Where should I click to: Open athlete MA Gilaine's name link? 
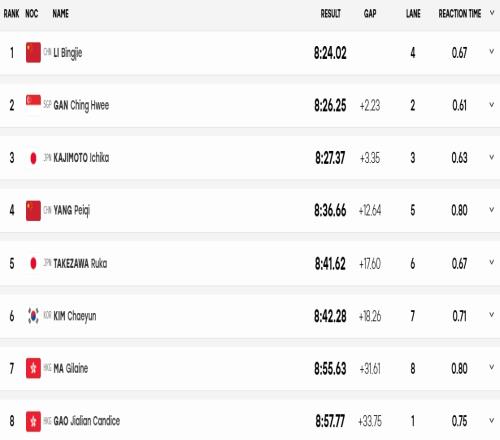(71, 369)
